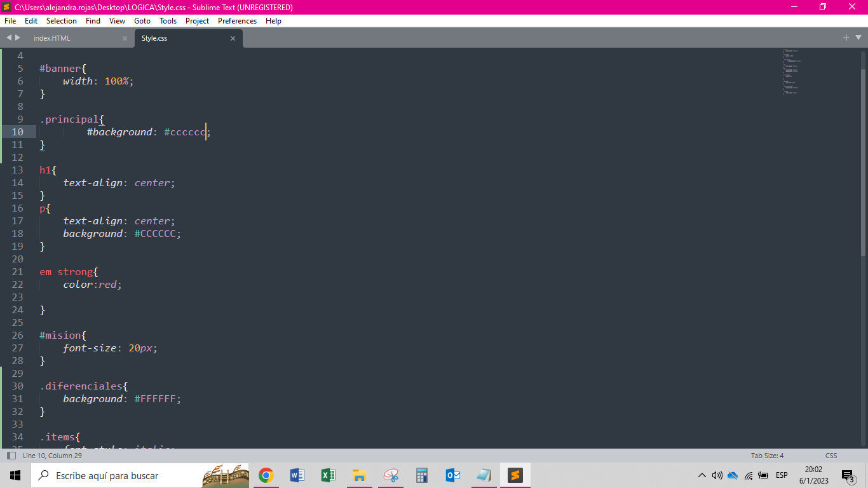The width and height of the screenshot is (868, 488).
Task: Click the background: #FFFFFF line
Action: coord(122,399)
